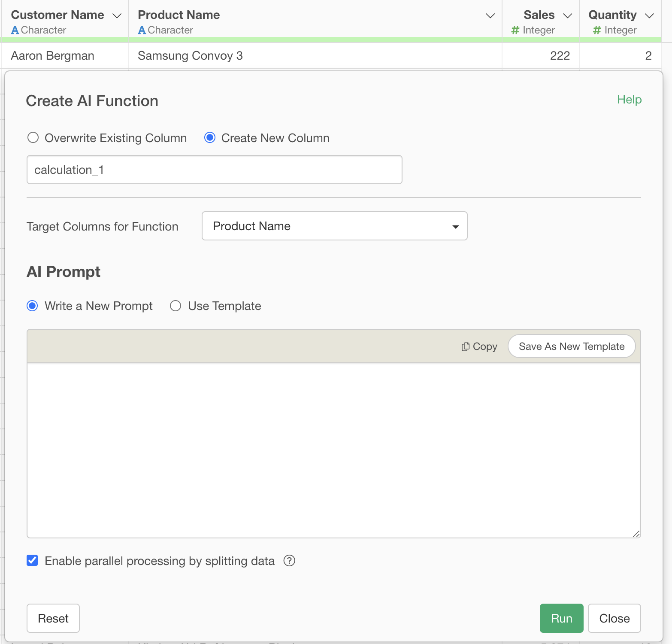Click the Integer hash icon under Sales

(515, 30)
